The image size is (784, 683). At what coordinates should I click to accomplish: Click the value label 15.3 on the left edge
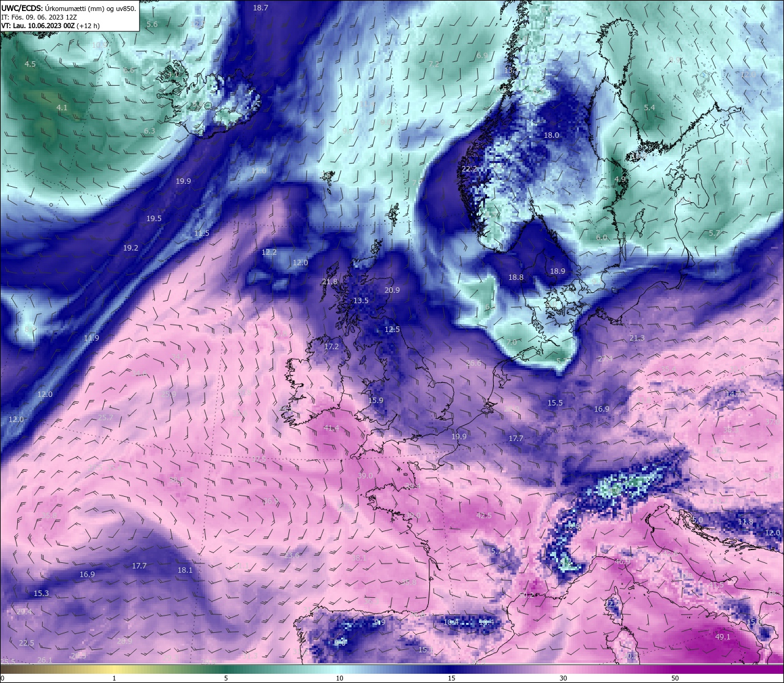(x=41, y=594)
